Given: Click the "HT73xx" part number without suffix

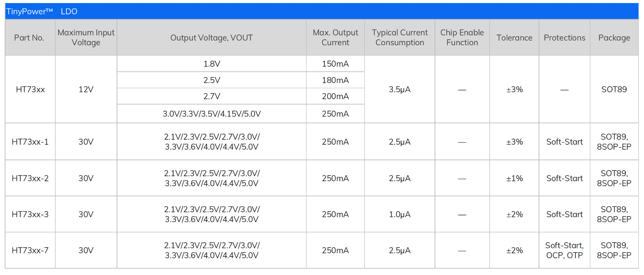Looking at the screenshot, I should pyautogui.click(x=30, y=89).
